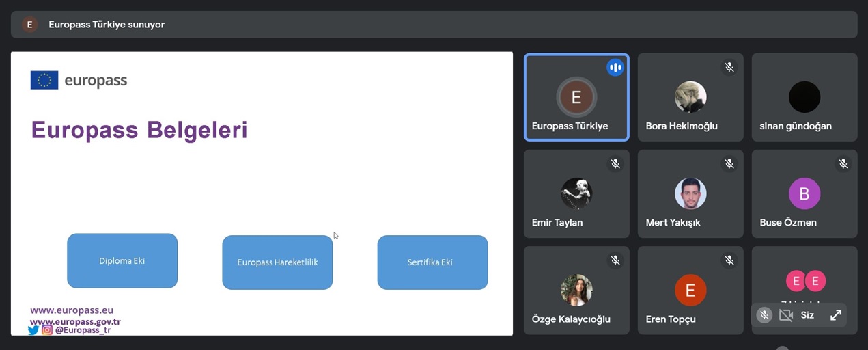The width and height of the screenshot is (868, 350).
Task: Click the name label 'Özge Kalaycıoğlu'
Action: (571, 319)
